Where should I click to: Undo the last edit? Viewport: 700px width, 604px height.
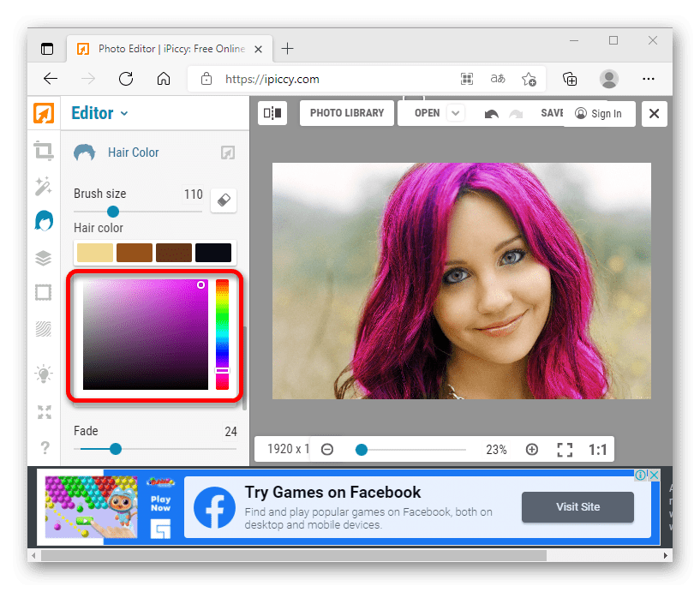(x=492, y=113)
